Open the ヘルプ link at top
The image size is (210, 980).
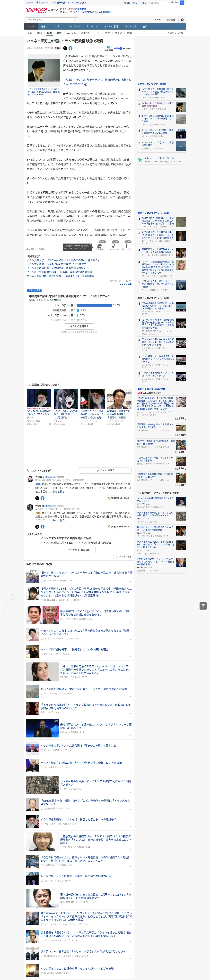tap(143, 3)
